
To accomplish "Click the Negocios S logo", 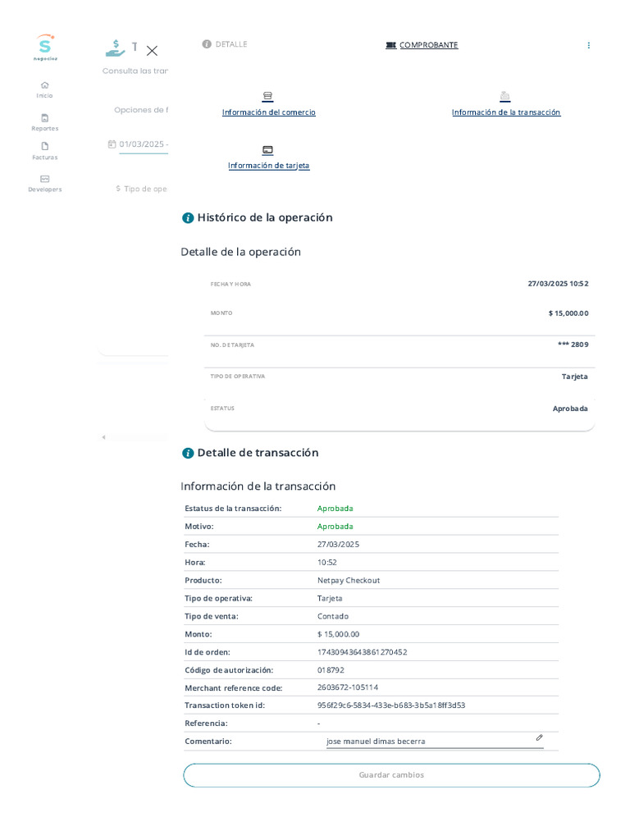I will click(x=45, y=47).
